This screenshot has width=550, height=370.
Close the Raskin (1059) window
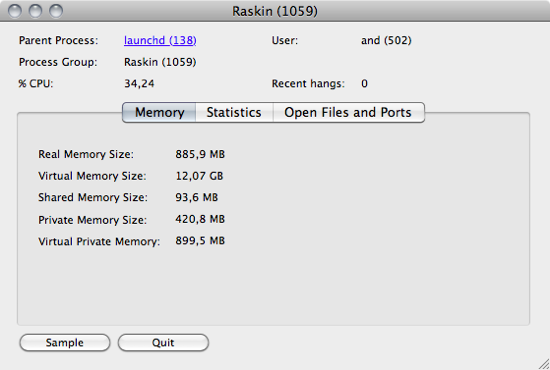point(15,11)
